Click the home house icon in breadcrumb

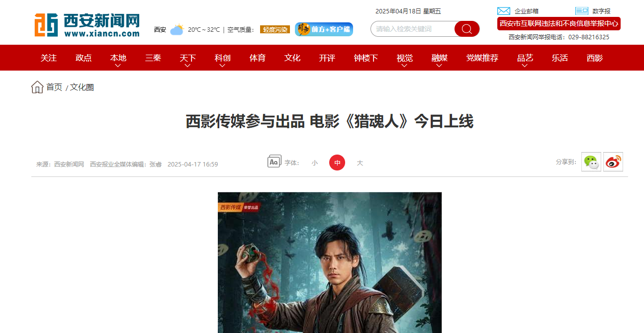pyautogui.click(x=37, y=87)
